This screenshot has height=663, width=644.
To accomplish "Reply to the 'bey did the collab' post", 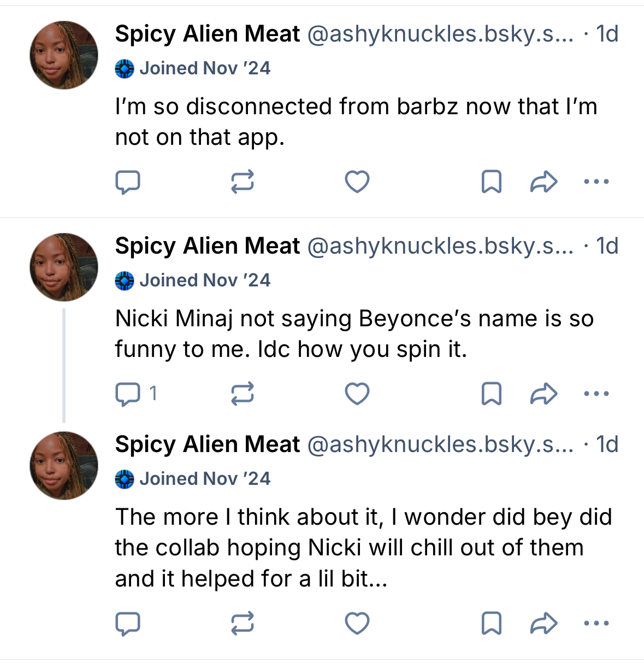I will [128, 624].
